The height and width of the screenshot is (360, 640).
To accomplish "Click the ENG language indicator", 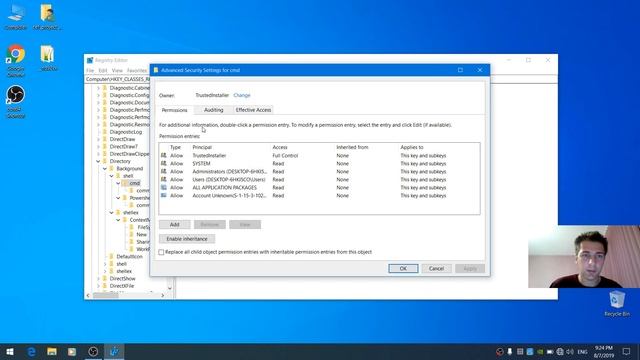I will pos(582,351).
